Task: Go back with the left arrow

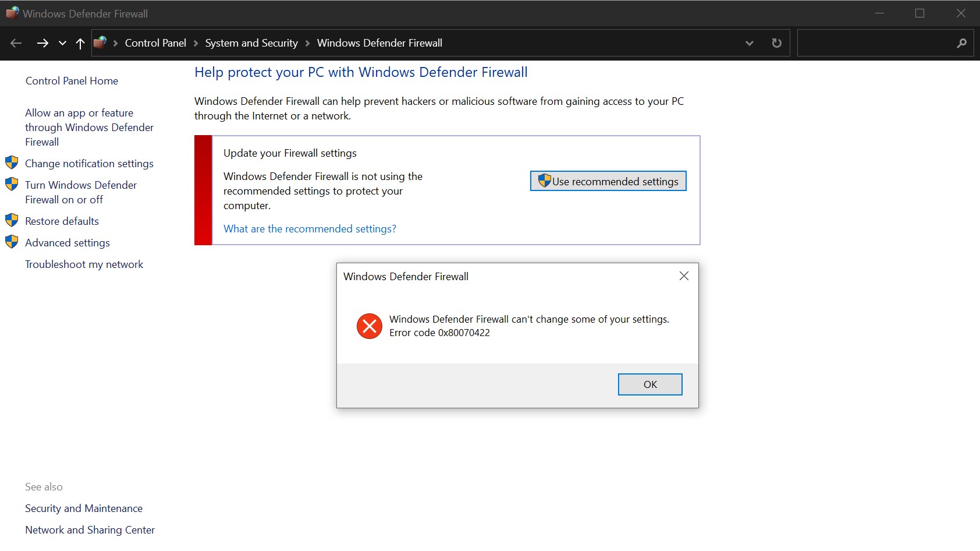Action: click(16, 43)
